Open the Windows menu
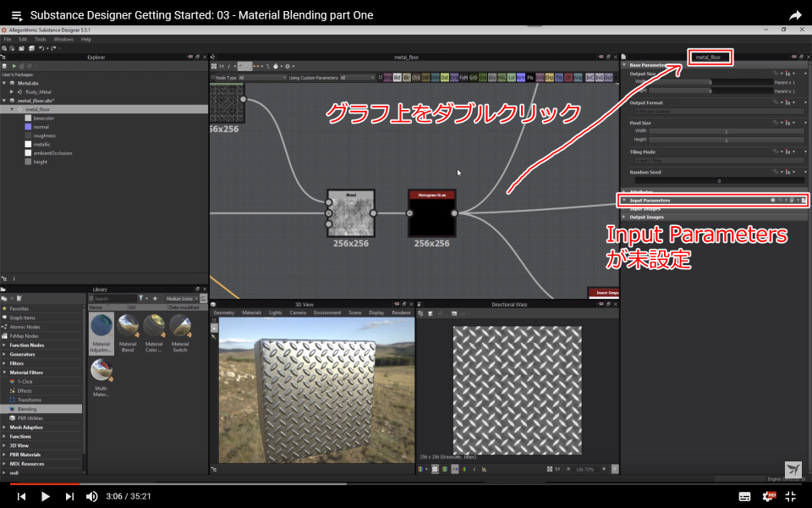 click(63, 40)
